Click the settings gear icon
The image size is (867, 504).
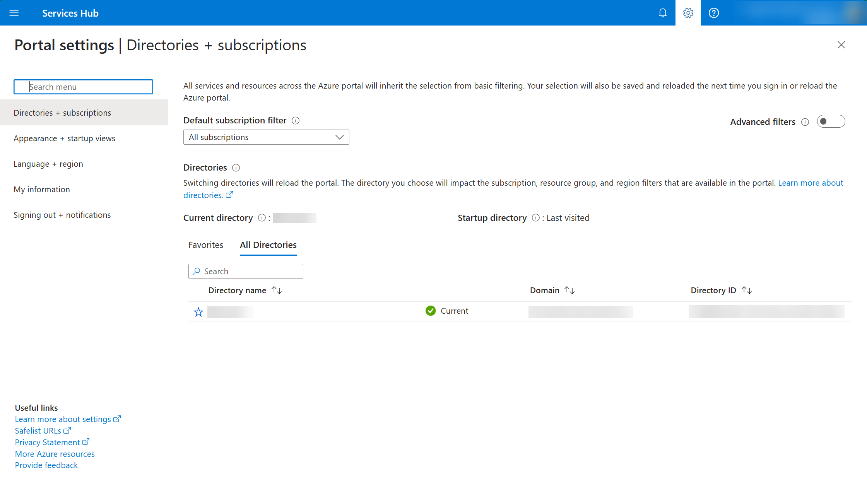688,13
